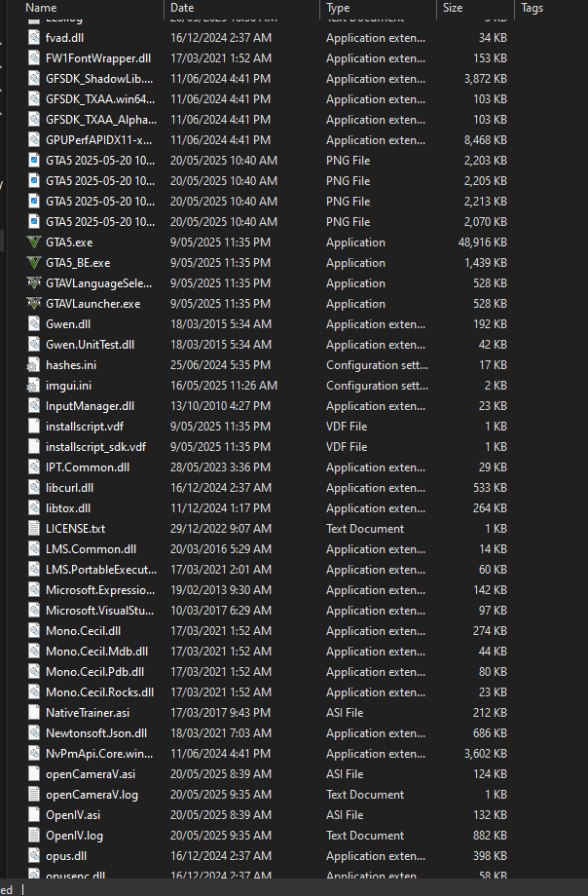Click the date 19/02/2013 9:30 AM

pyautogui.click(x=221, y=590)
